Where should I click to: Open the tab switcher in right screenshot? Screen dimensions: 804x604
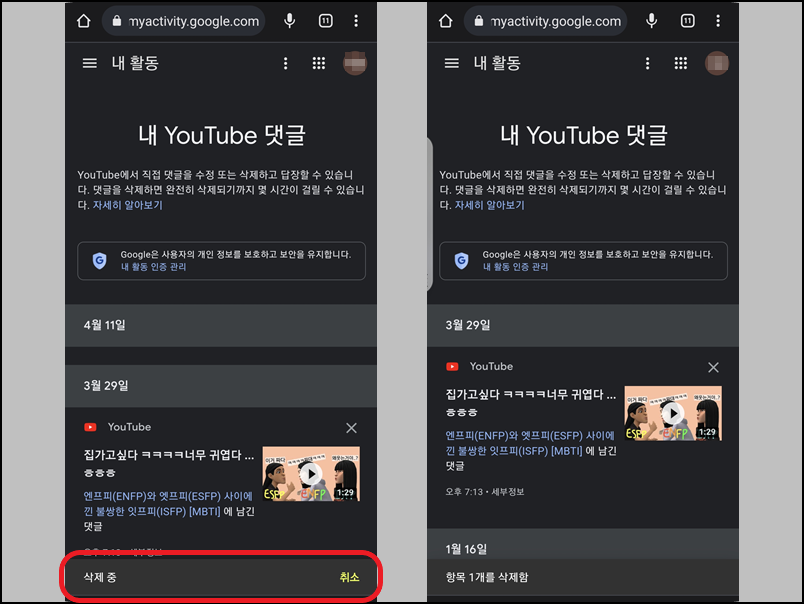tap(687, 21)
